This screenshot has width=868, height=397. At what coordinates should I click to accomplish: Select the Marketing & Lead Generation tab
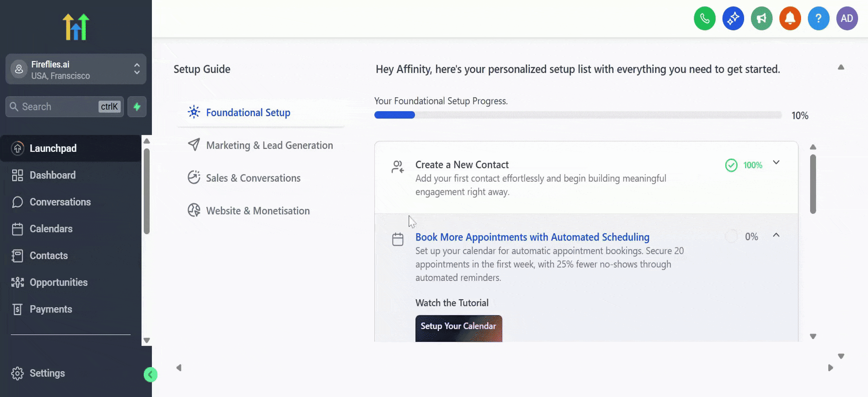[x=269, y=145]
